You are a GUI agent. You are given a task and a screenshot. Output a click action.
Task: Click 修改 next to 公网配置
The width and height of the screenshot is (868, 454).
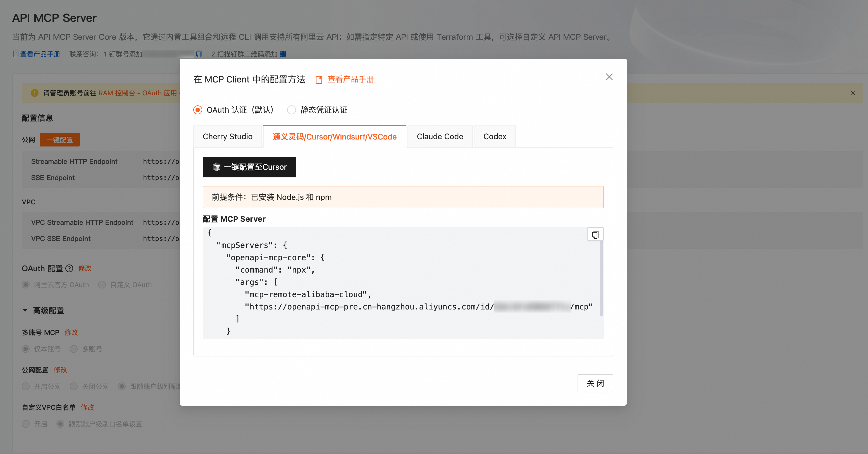60,370
